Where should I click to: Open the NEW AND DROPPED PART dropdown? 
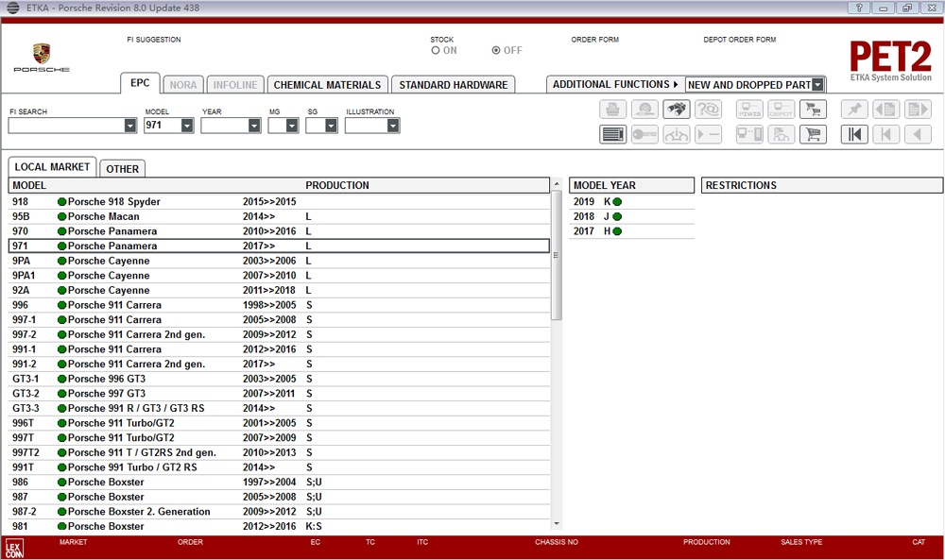coord(817,85)
